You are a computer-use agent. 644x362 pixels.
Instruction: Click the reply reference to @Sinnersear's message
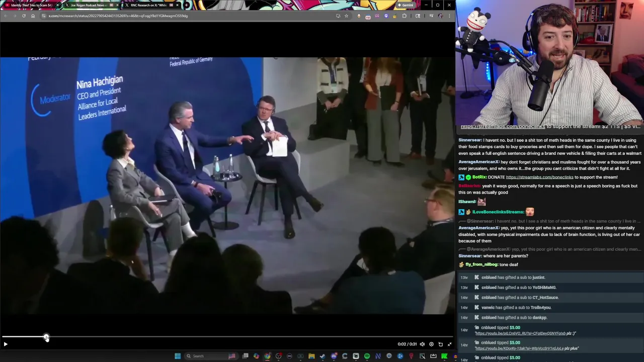click(x=550, y=221)
